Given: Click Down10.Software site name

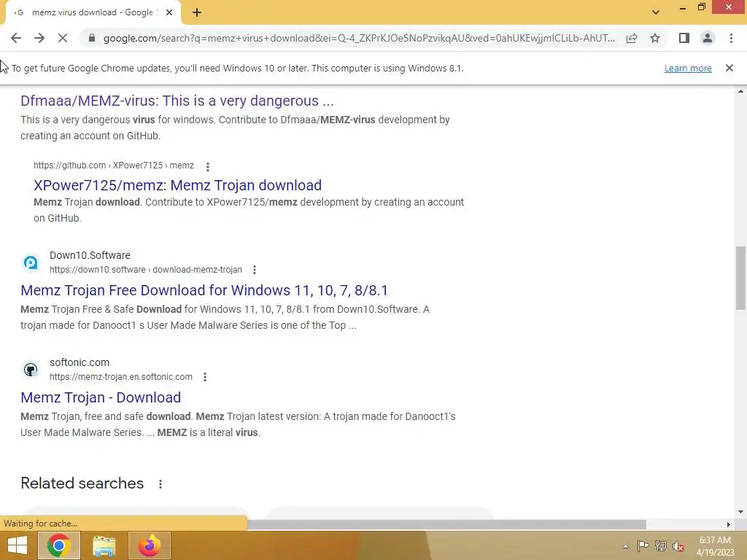Looking at the screenshot, I should tap(90, 255).
